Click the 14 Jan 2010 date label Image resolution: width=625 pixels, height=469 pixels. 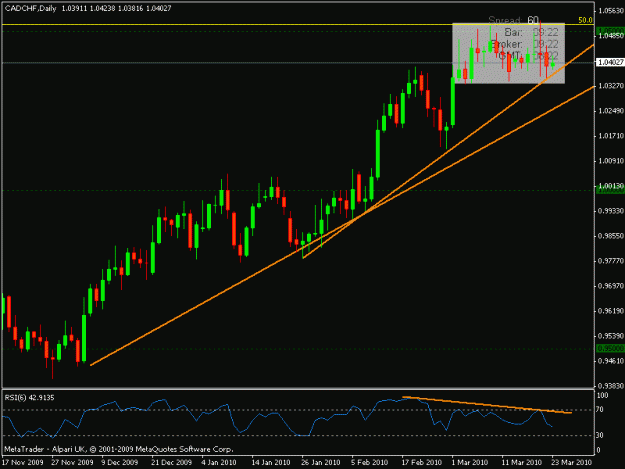[271, 463]
